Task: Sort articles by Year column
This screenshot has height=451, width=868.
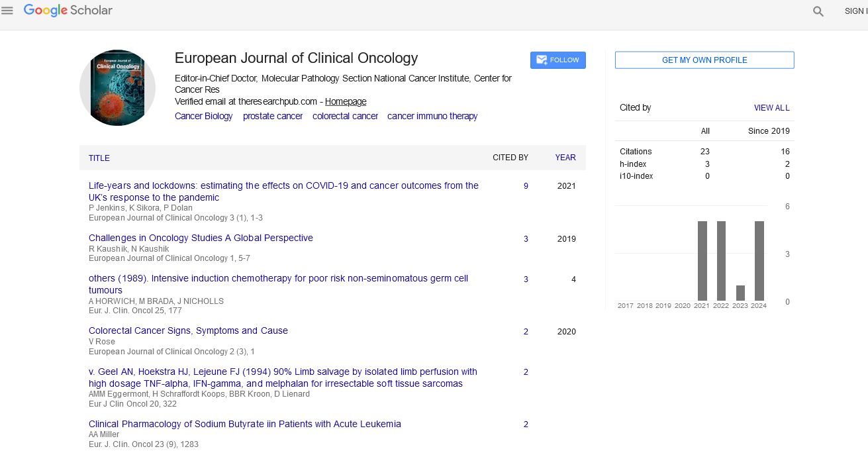Action: [x=565, y=158]
